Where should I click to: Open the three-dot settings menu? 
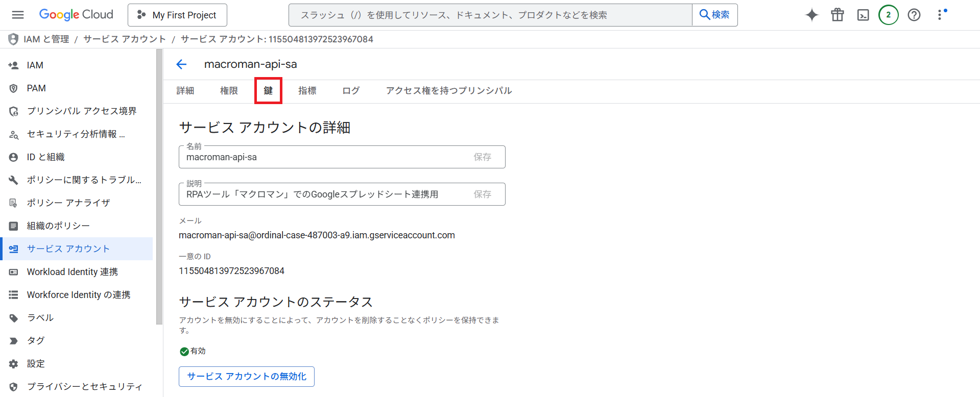[940, 15]
